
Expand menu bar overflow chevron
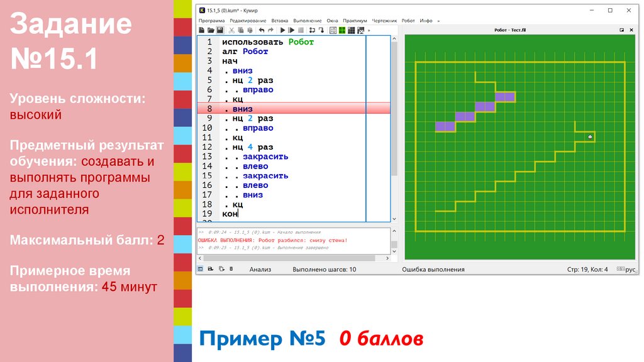coord(438,21)
